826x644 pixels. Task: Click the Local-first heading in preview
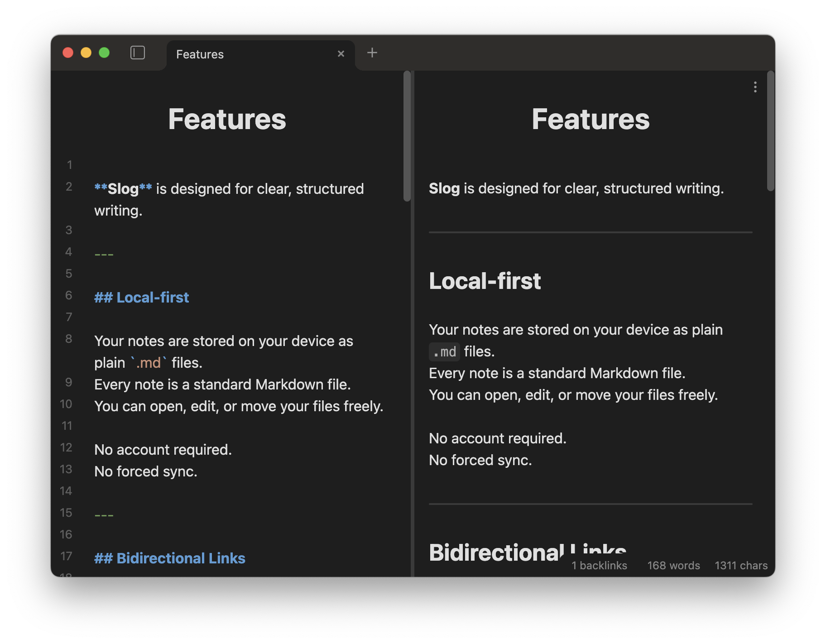(x=485, y=281)
